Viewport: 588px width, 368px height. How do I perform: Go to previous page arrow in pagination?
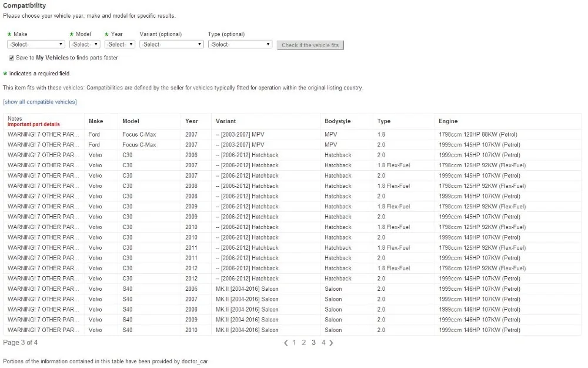(286, 343)
